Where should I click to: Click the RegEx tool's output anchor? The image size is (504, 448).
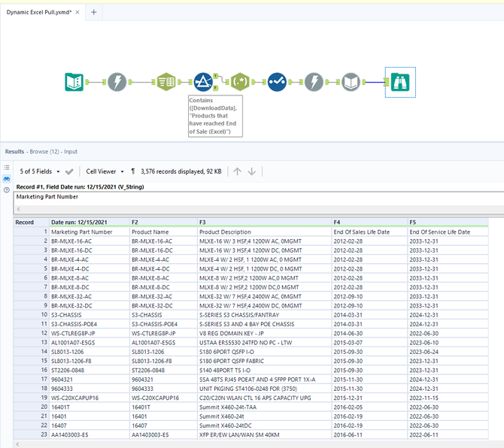click(x=254, y=82)
